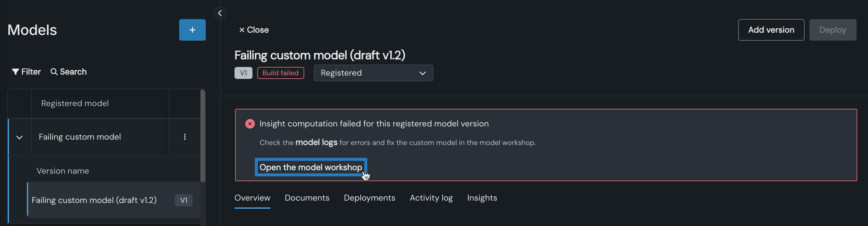The width and height of the screenshot is (868, 226).
Task: Click the red error icon in the alert
Action: [x=250, y=124]
